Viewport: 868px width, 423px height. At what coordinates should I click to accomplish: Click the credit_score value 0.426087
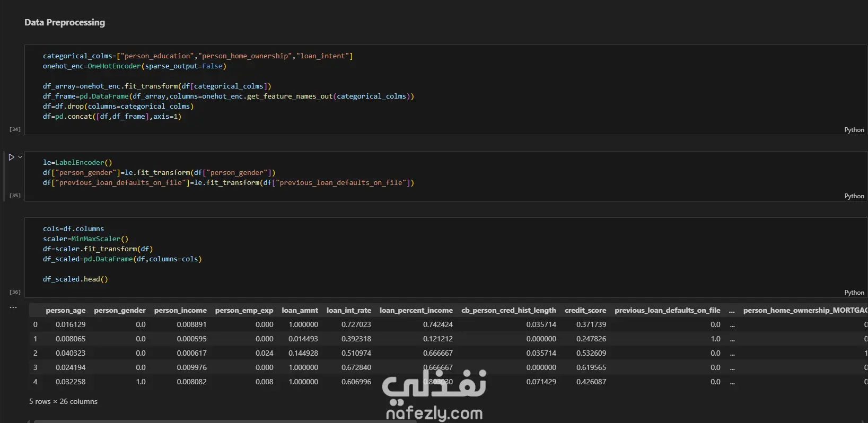tap(591, 382)
